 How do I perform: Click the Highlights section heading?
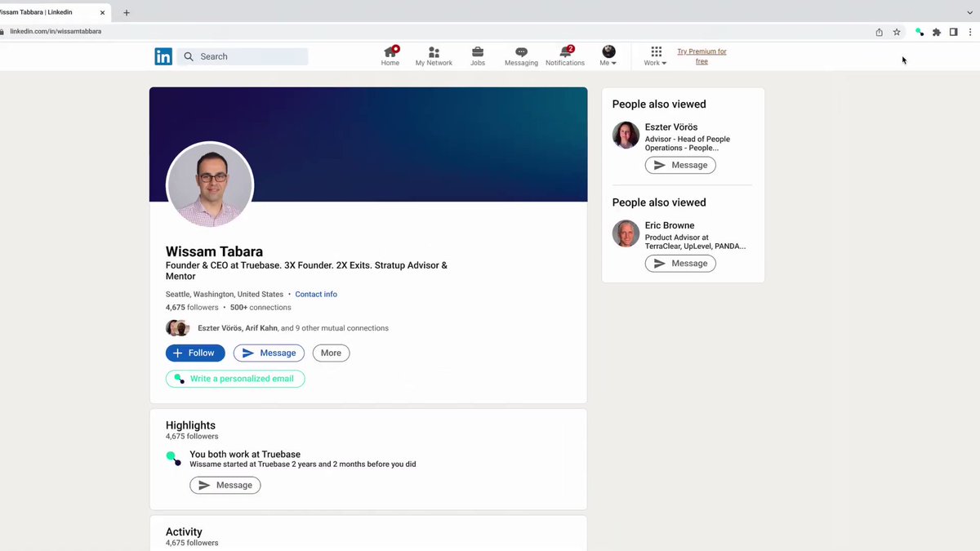[x=190, y=425]
